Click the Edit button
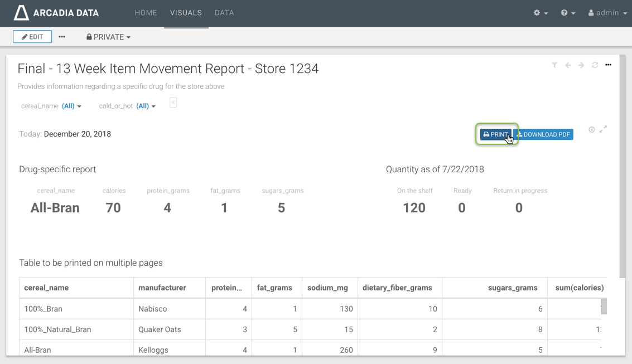The image size is (632, 364). [32, 37]
